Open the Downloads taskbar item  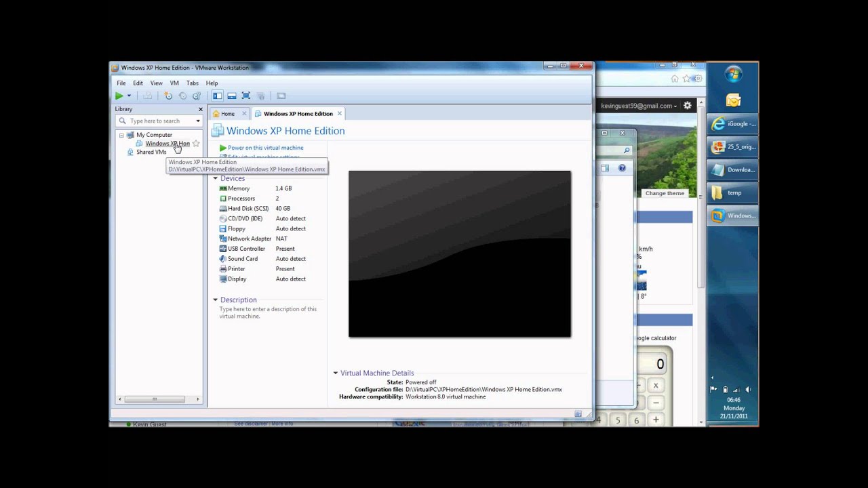click(733, 170)
